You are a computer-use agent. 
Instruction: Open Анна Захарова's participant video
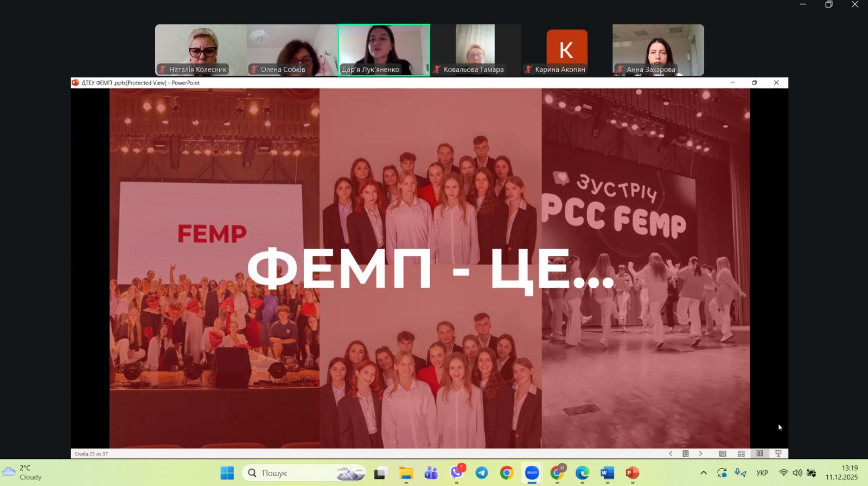coord(658,49)
